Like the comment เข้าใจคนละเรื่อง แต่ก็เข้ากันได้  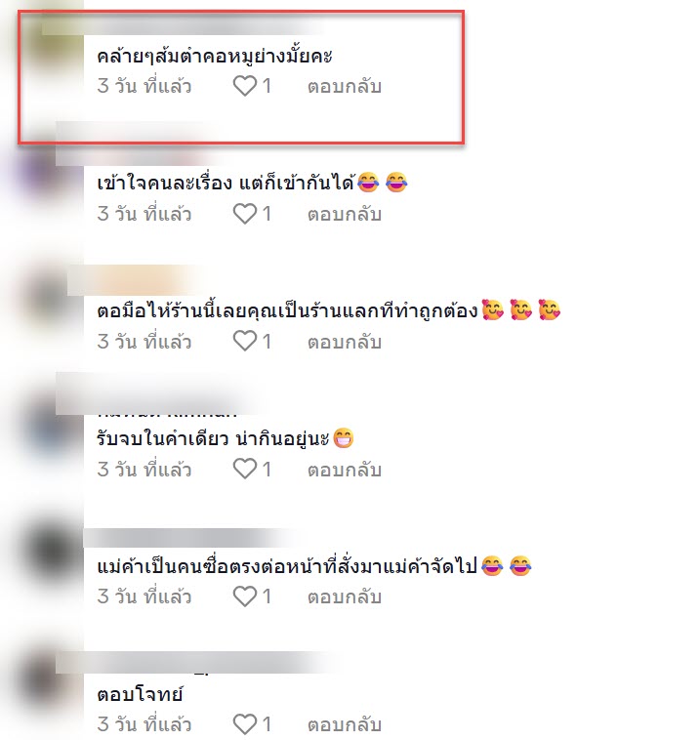(245, 214)
